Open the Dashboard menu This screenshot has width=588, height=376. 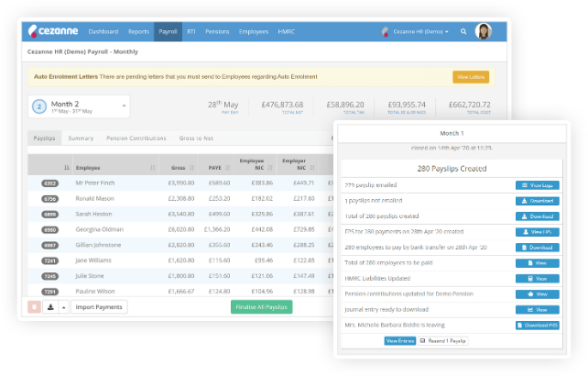point(103,31)
